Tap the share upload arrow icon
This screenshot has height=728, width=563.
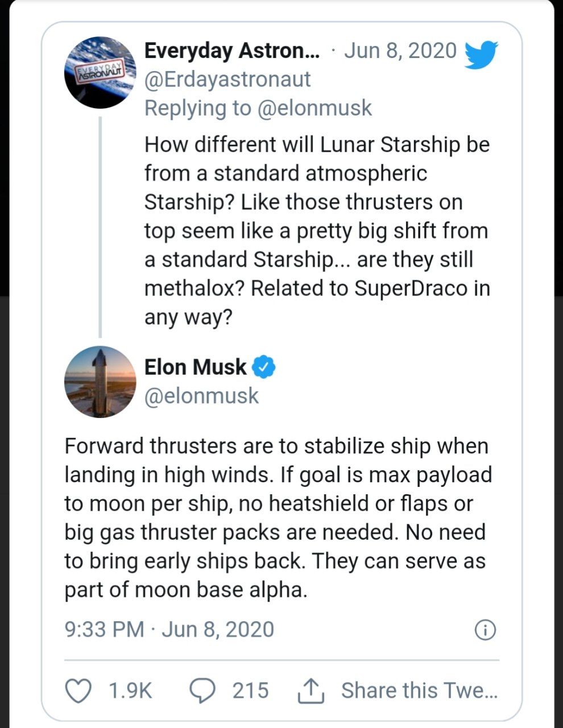[311, 690]
